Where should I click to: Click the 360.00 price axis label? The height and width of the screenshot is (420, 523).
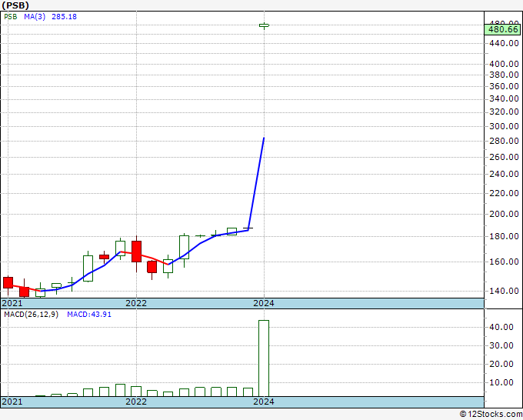point(504,86)
